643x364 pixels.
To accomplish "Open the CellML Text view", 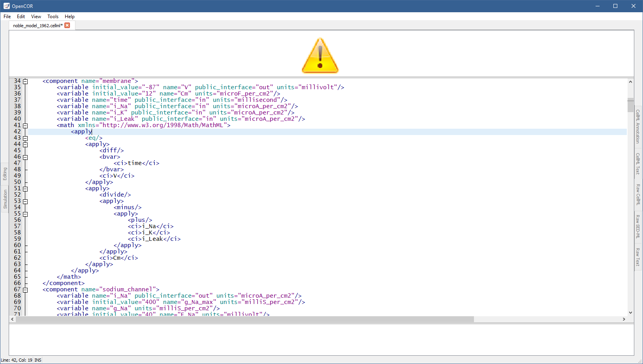I will 638,163.
